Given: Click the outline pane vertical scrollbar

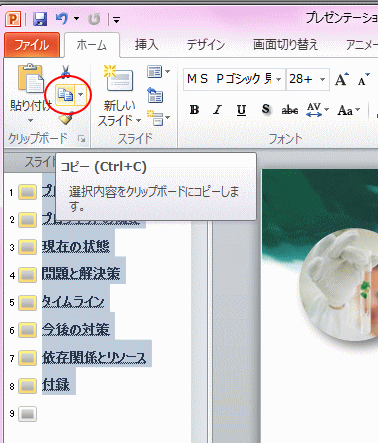Looking at the screenshot, I should pyautogui.click(x=199, y=330).
